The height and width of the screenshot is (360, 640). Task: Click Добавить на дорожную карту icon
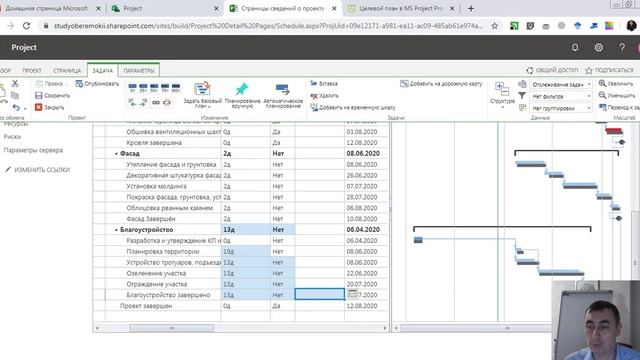(404, 84)
